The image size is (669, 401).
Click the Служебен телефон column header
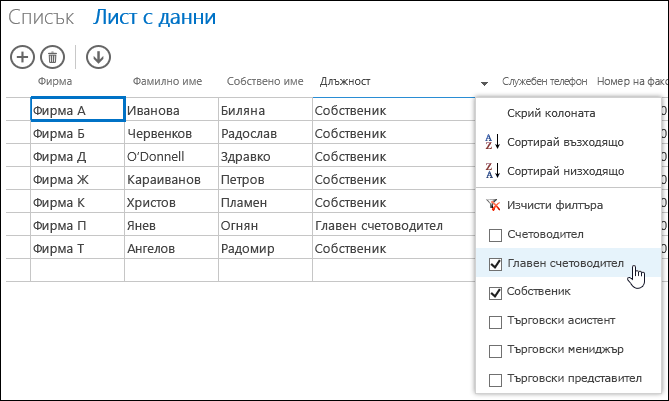pyautogui.click(x=544, y=81)
